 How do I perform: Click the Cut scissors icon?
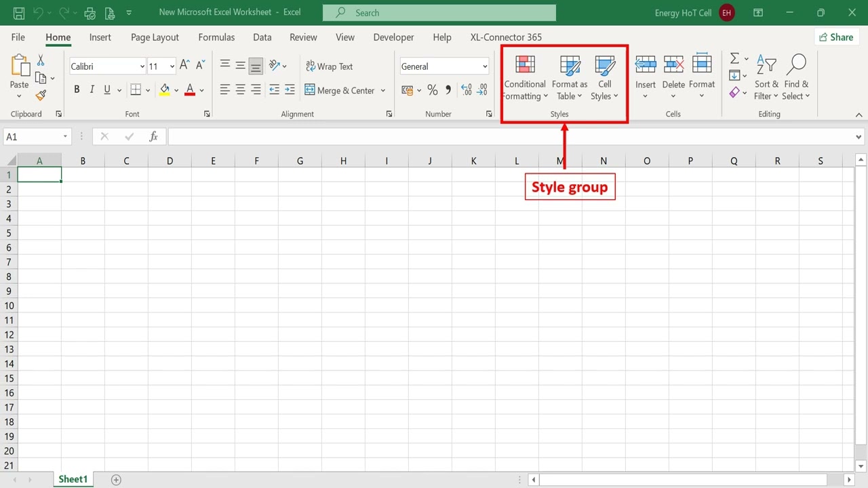click(41, 61)
